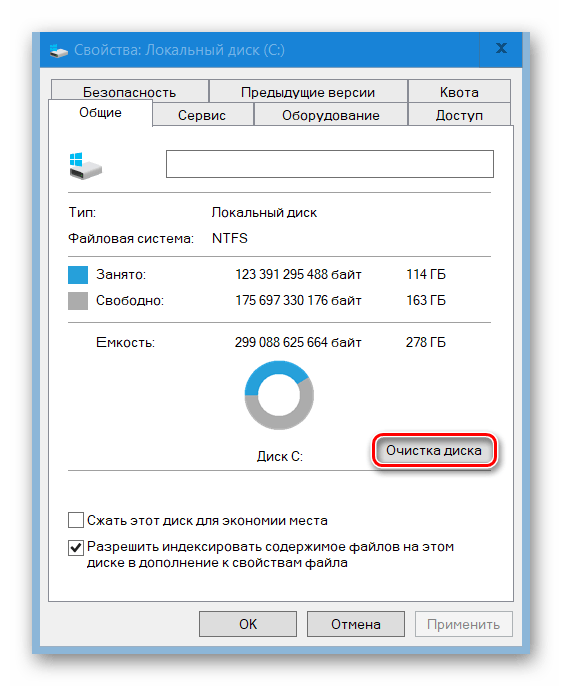Screen dimensions: 562x686
Task: Select the Локальный диск type value
Action: point(264,213)
